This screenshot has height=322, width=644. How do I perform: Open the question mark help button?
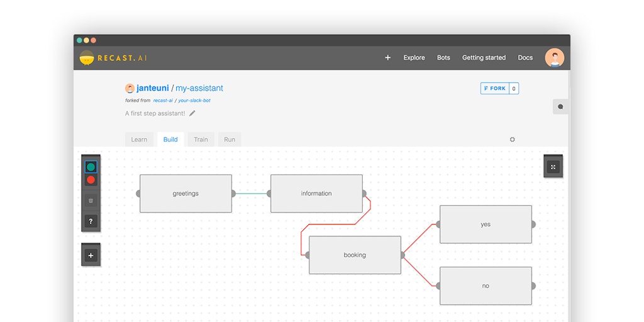click(91, 221)
